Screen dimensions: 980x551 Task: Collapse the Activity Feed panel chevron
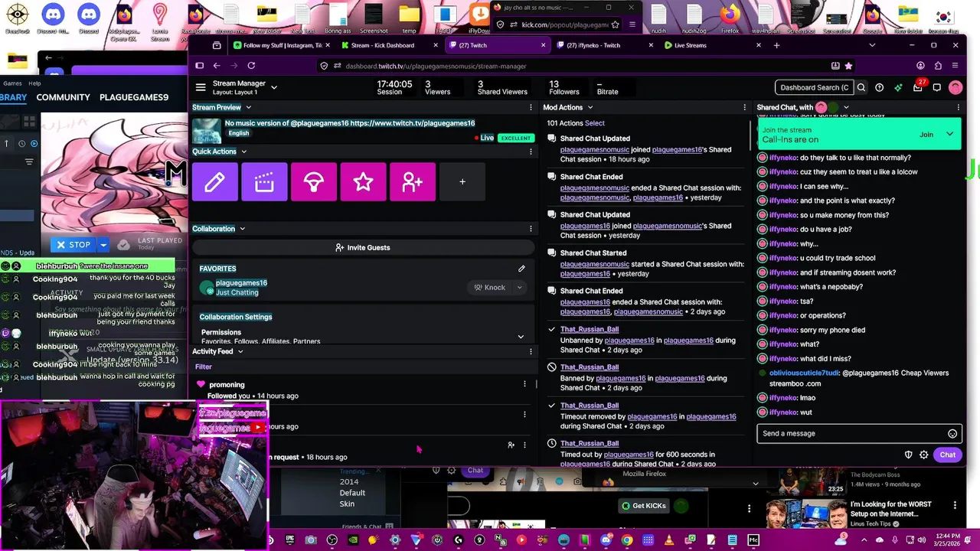[x=240, y=351]
